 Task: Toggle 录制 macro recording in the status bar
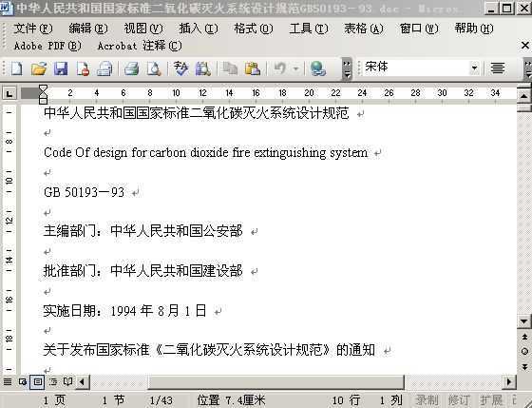pos(427,400)
